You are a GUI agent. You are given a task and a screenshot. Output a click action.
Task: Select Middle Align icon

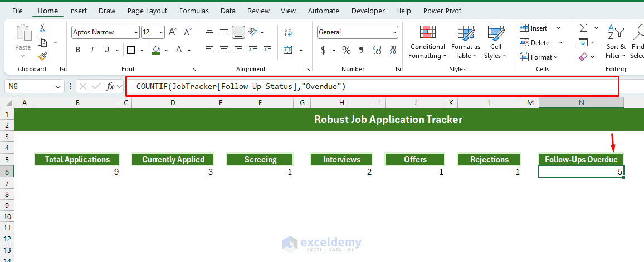224,32
